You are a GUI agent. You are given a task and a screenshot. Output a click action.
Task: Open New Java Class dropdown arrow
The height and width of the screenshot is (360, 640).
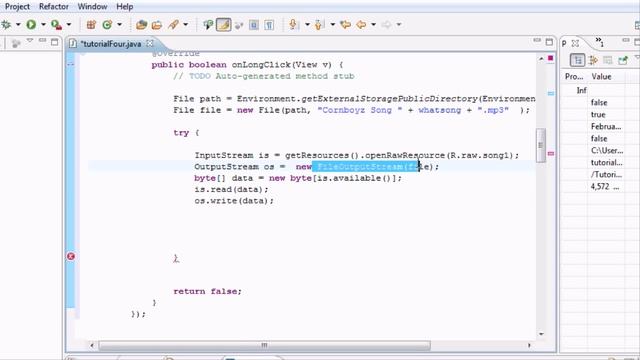119,25
